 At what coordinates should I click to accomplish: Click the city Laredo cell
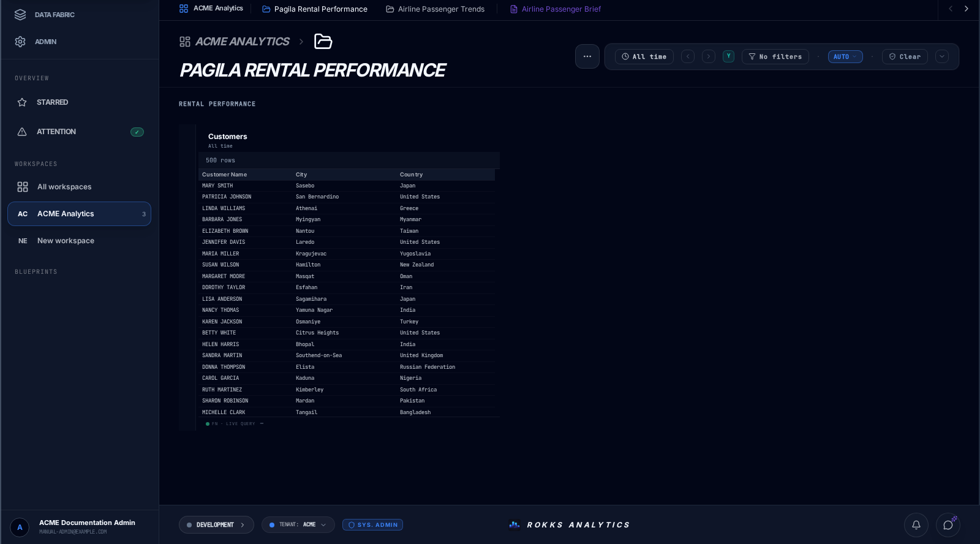[x=305, y=242]
